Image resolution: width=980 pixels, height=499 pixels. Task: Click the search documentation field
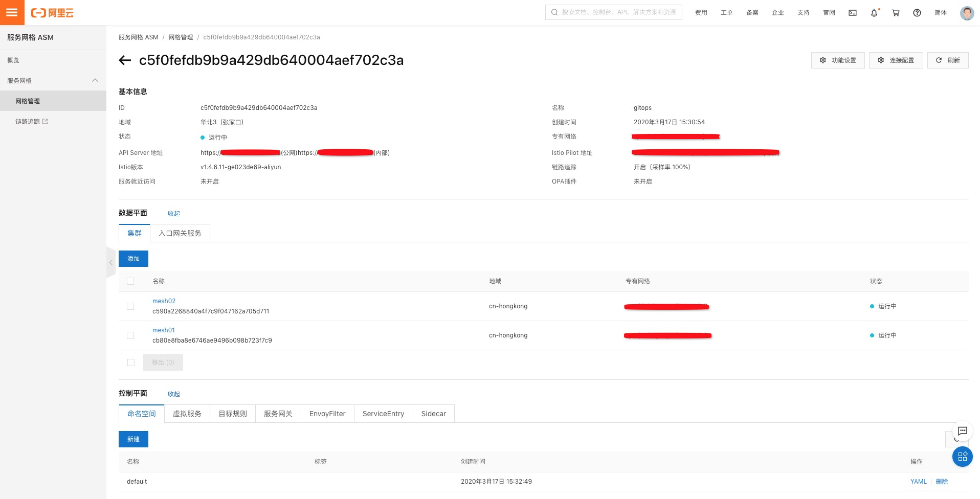(614, 12)
